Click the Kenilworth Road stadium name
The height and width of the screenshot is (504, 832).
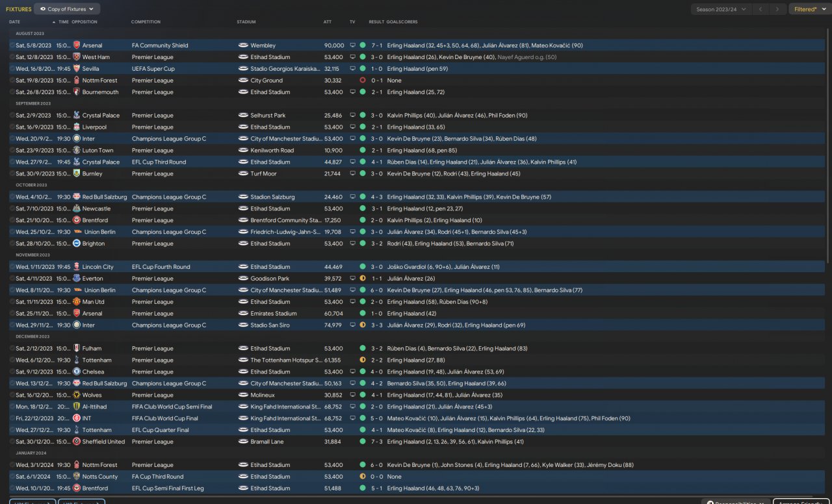(x=272, y=151)
